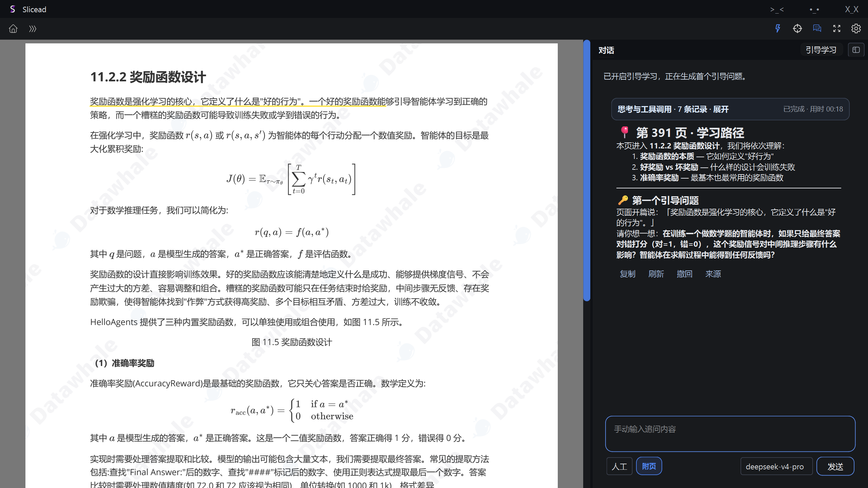Image resolution: width=868 pixels, height=488 pixels.
Task: Click status text 已完成 · 用时 00:18
Action: [x=813, y=109]
